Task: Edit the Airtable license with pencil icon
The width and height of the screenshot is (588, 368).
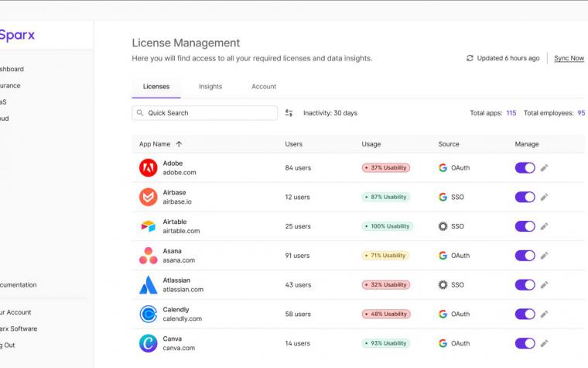Action: (544, 226)
